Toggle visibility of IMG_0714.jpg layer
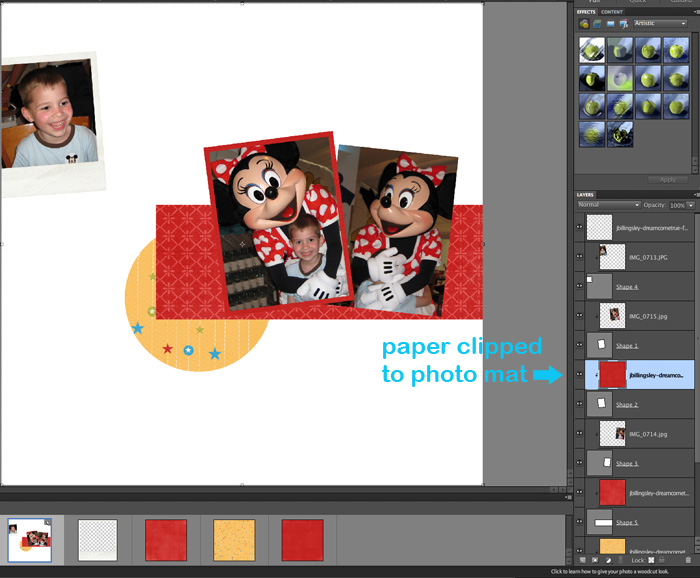The image size is (700, 578). (x=579, y=433)
